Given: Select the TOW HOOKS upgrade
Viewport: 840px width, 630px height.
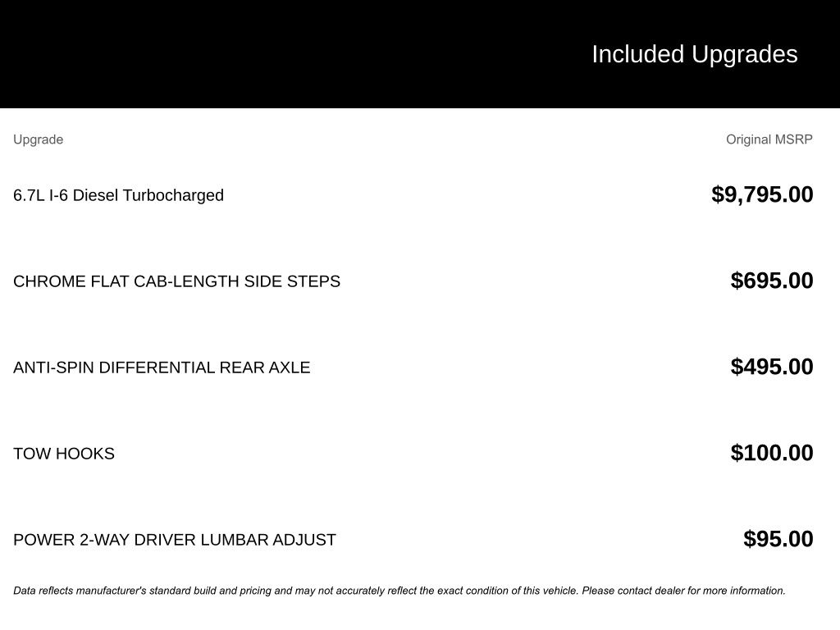Looking at the screenshot, I should pyautogui.click(x=64, y=454).
